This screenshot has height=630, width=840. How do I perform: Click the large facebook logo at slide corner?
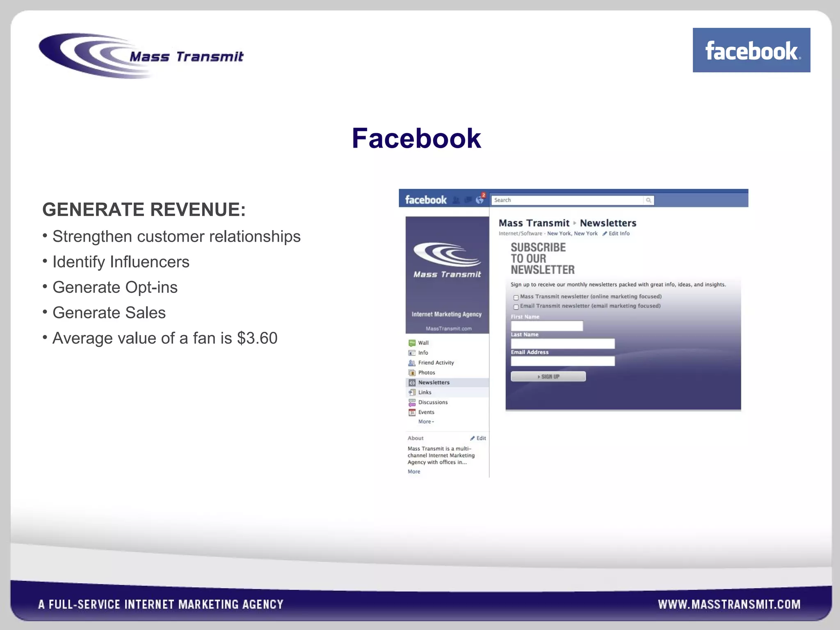(751, 50)
